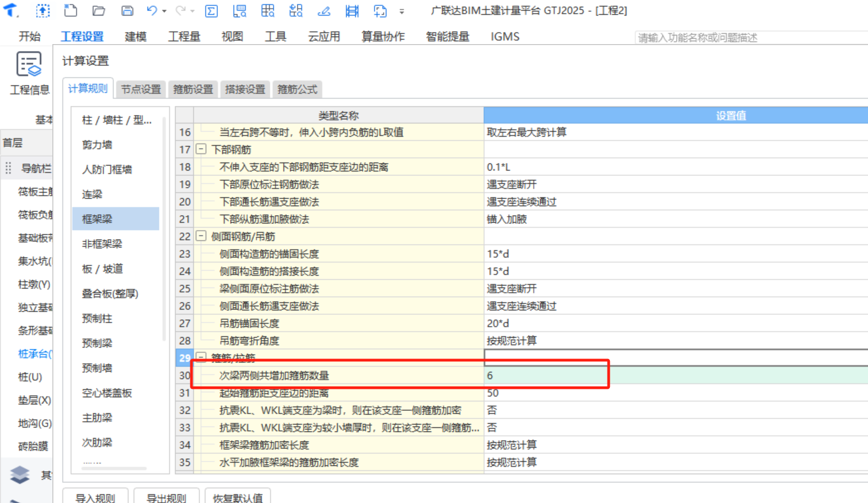Switch to the 箍筋公式 tab

click(x=297, y=89)
